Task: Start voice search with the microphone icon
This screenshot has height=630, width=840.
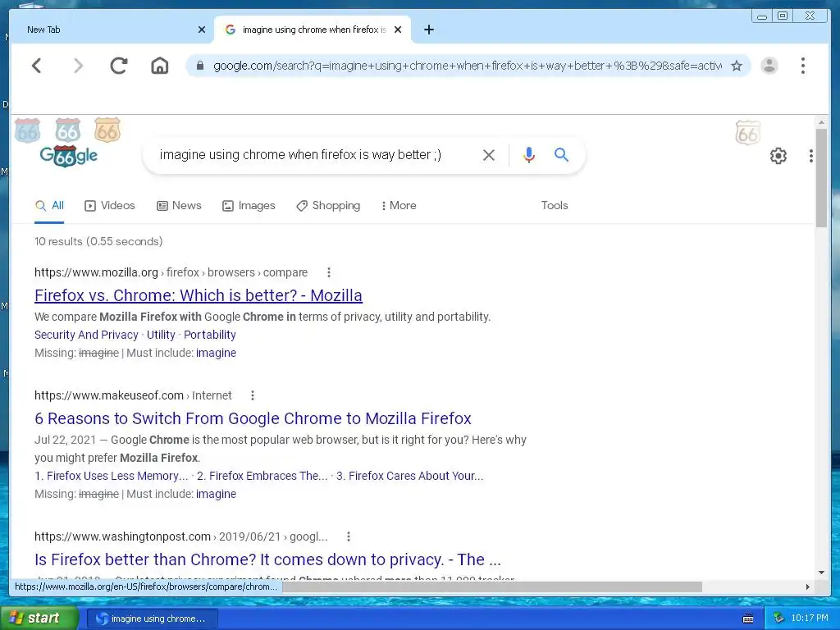Action: coord(529,155)
